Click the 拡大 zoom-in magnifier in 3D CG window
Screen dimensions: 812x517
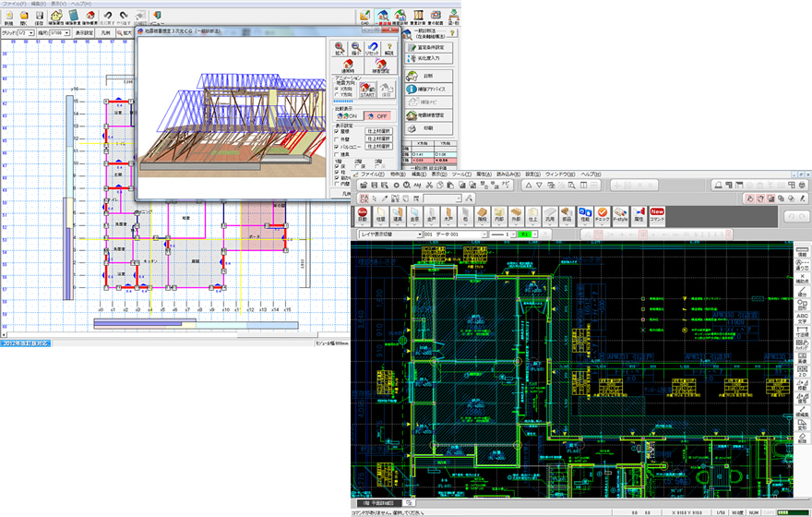pyautogui.click(x=340, y=49)
